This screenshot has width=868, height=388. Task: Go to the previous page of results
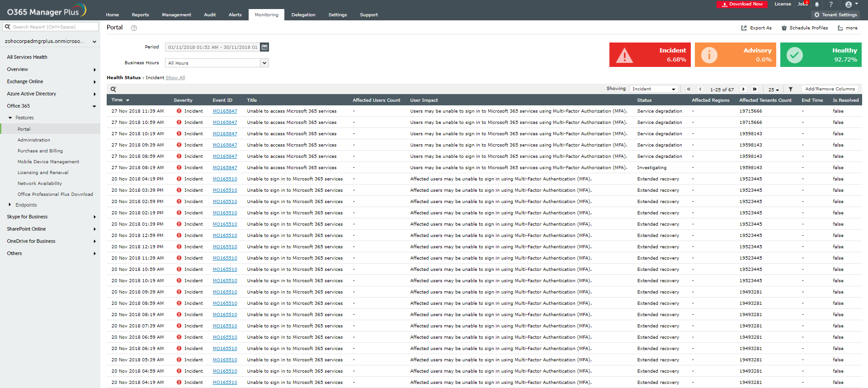[x=700, y=89]
